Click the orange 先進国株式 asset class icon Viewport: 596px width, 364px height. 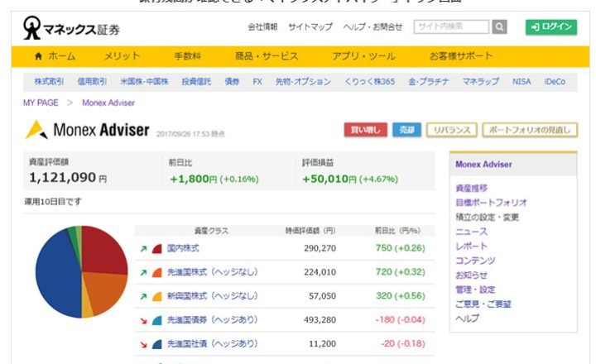[x=156, y=272]
